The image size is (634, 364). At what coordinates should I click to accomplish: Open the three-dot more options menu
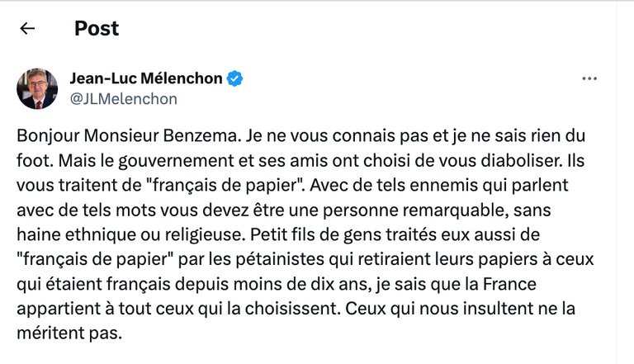click(x=589, y=78)
